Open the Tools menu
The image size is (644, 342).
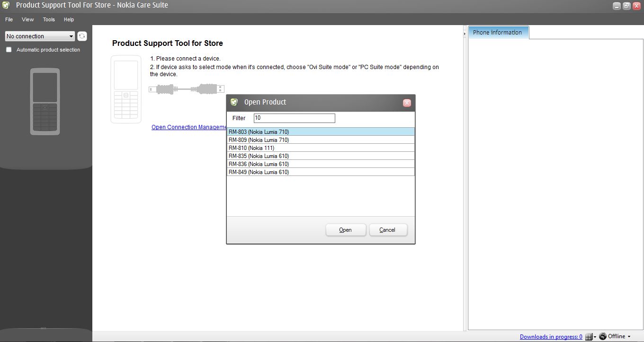[x=49, y=19]
